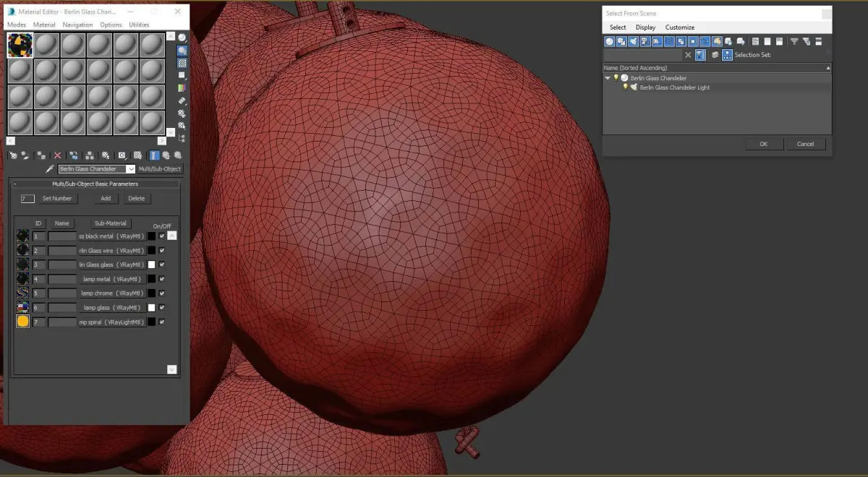
Task: Toggle visibility bulb of Berlin Glass Chandelier Light
Action: (625, 87)
